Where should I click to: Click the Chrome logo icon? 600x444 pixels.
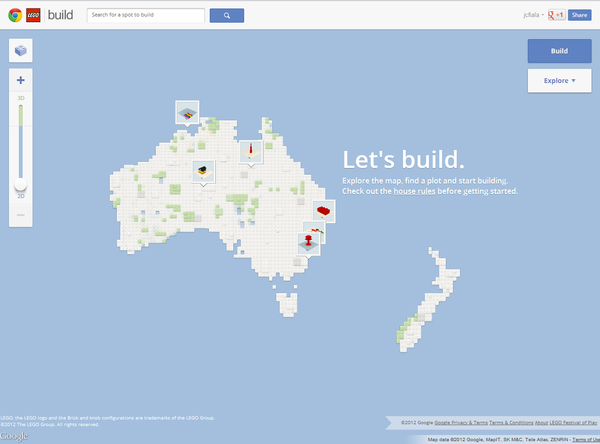coord(13,15)
